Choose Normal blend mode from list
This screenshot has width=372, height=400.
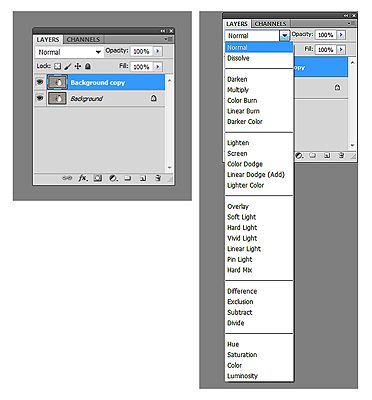pos(259,47)
